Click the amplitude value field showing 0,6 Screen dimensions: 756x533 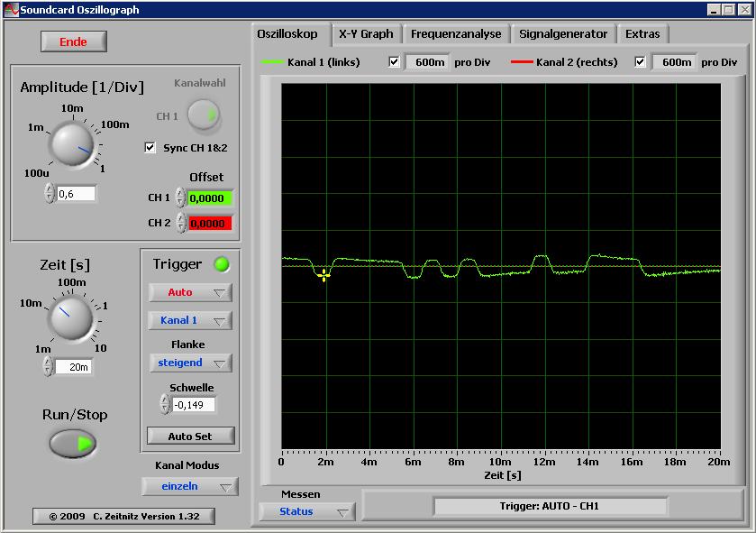coord(76,193)
